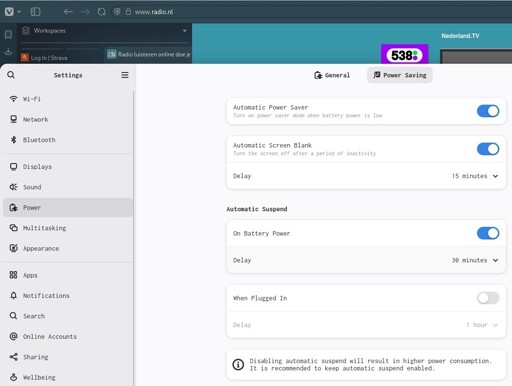Switch to the General tab
The height and width of the screenshot is (386, 512).
(332, 75)
